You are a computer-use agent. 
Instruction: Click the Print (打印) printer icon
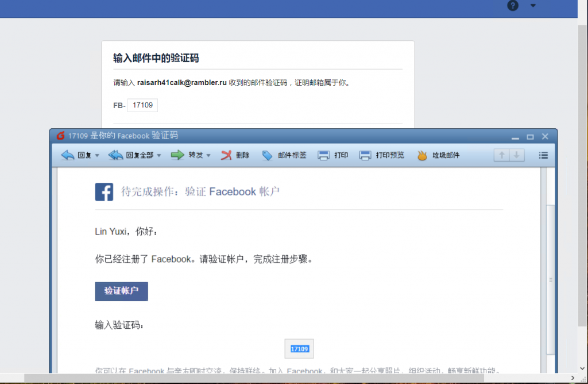[323, 155]
